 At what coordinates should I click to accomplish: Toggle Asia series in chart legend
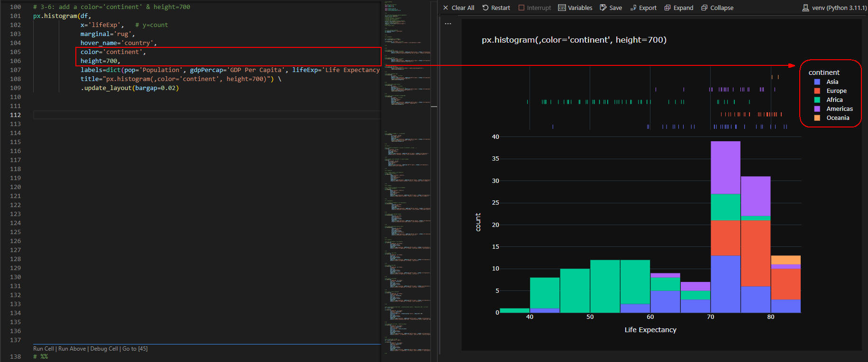pyautogui.click(x=832, y=82)
